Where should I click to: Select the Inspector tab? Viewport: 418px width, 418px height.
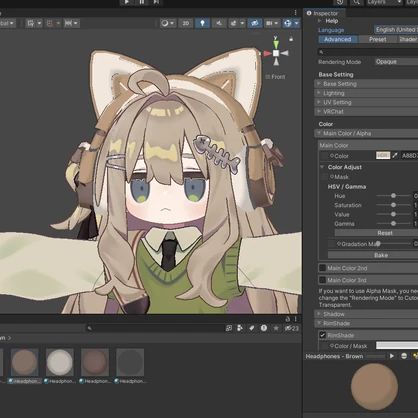coord(323,13)
